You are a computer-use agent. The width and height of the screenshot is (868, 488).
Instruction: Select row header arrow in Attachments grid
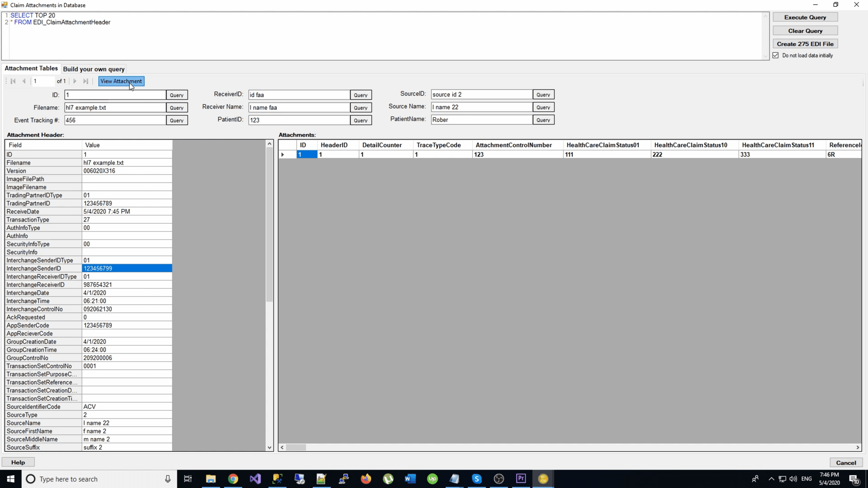point(283,155)
